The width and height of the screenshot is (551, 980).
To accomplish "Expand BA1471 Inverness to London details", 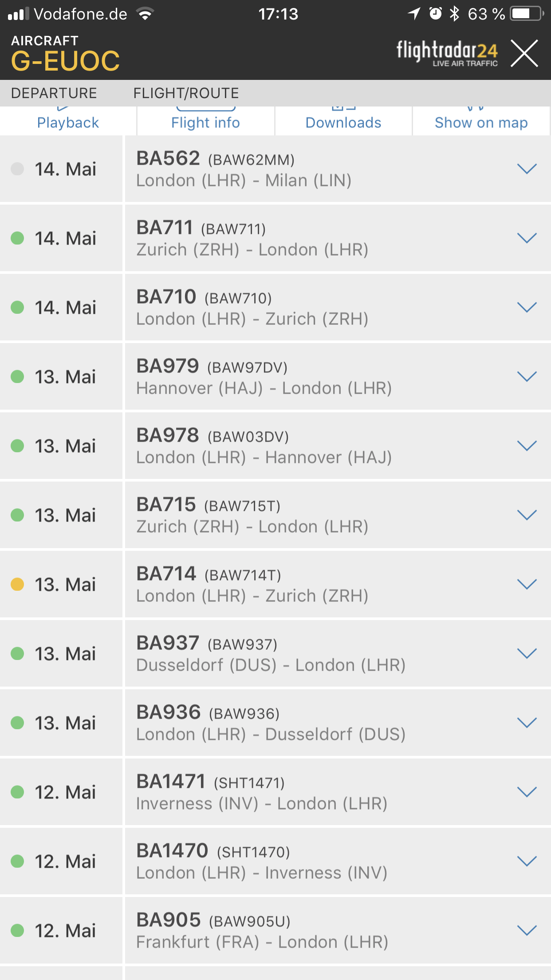I will (527, 792).
